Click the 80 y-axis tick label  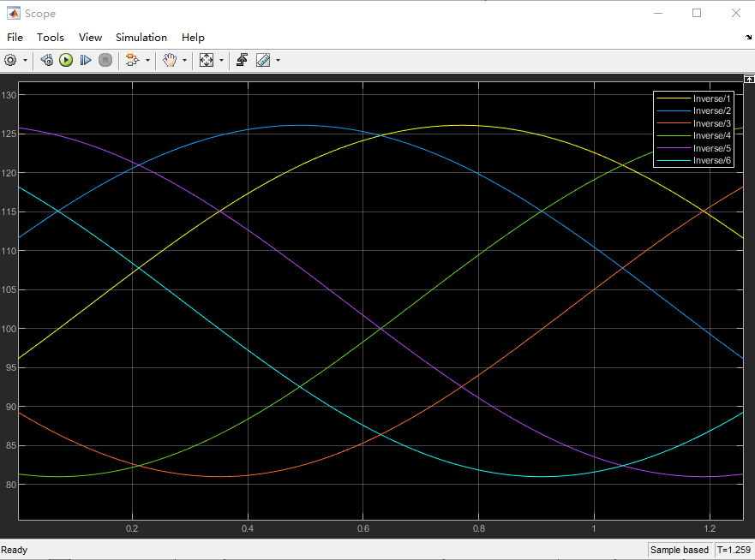[11, 485]
